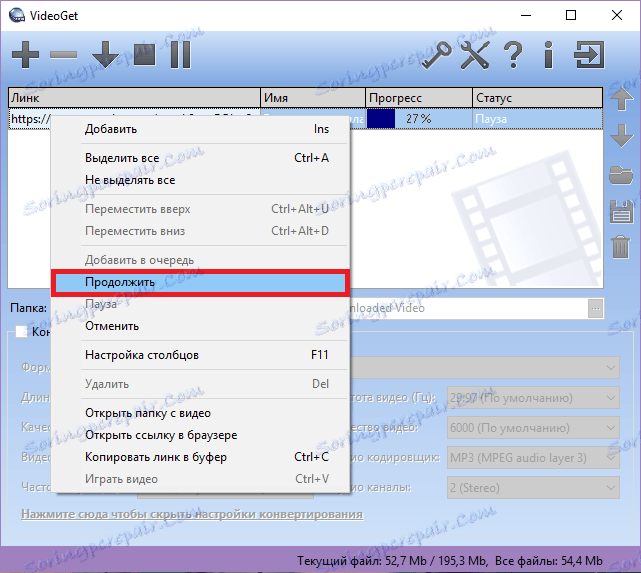Move item up with the right-side up arrow
This screenshot has height=573, width=641.
tap(621, 98)
